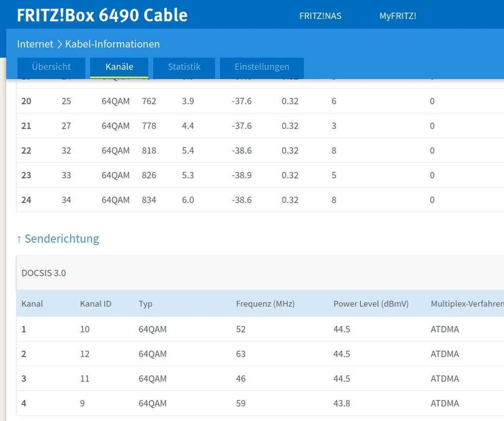Click the Power Level (dBmV) column header
The width and height of the screenshot is (504, 421).
[371, 304]
